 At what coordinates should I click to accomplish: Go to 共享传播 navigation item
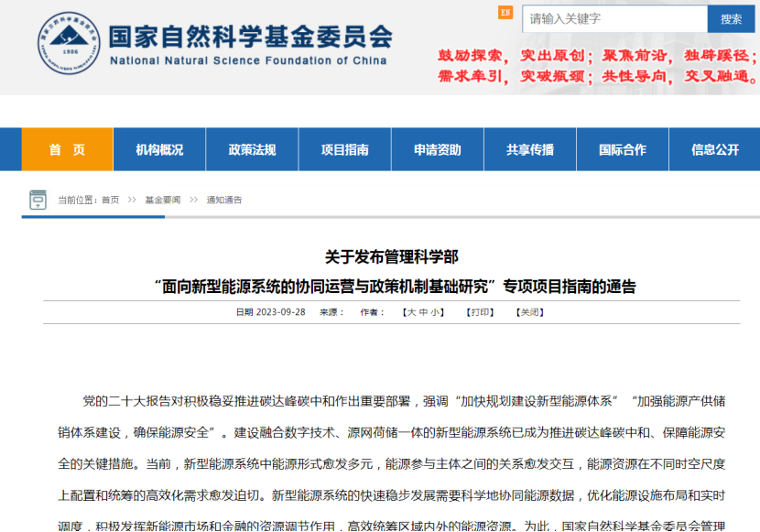click(529, 149)
